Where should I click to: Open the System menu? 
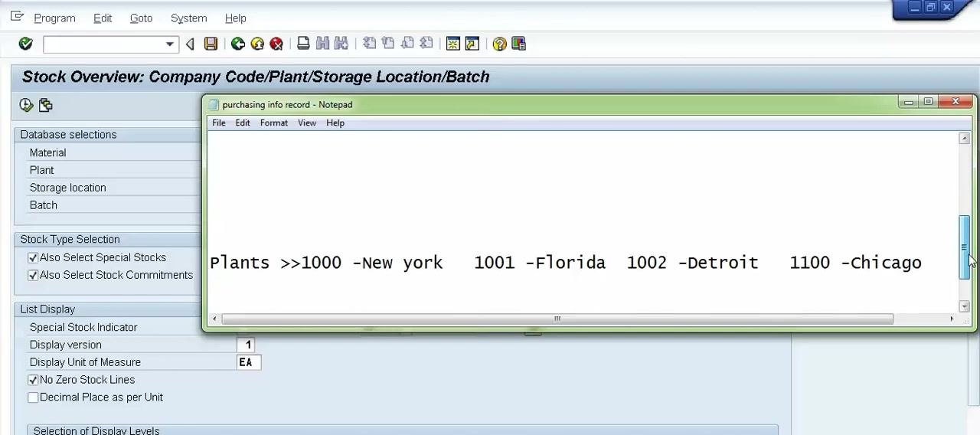pyautogui.click(x=188, y=18)
